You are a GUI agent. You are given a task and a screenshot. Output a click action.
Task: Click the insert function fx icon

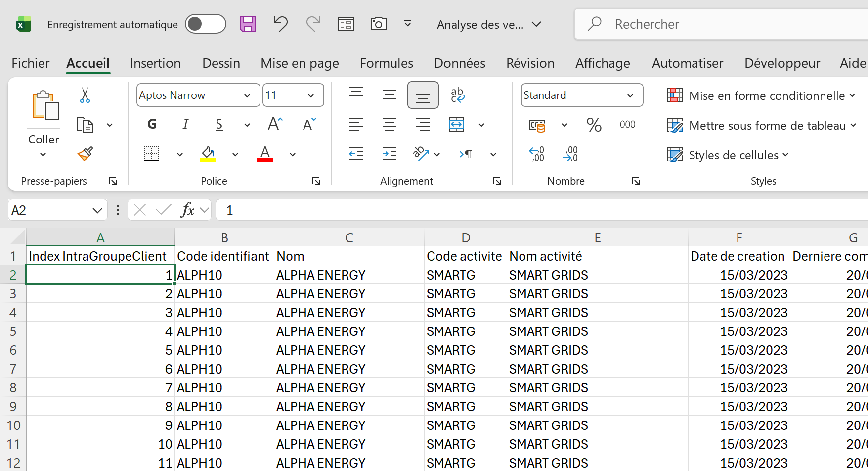click(187, 210)
